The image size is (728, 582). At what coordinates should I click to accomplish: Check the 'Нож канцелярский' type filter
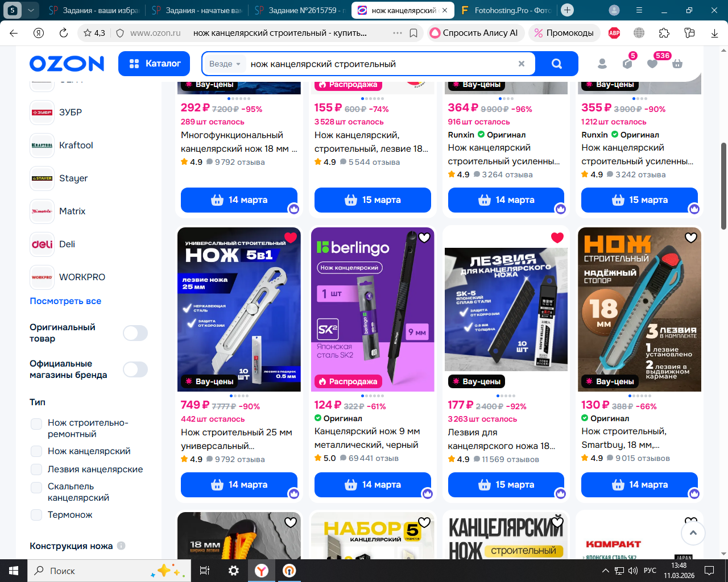36,451
